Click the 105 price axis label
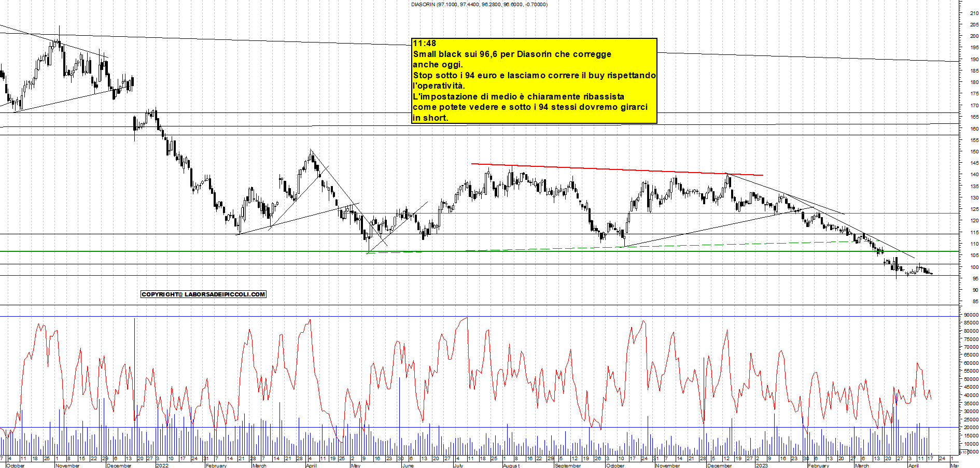 [x=974, y=256]
